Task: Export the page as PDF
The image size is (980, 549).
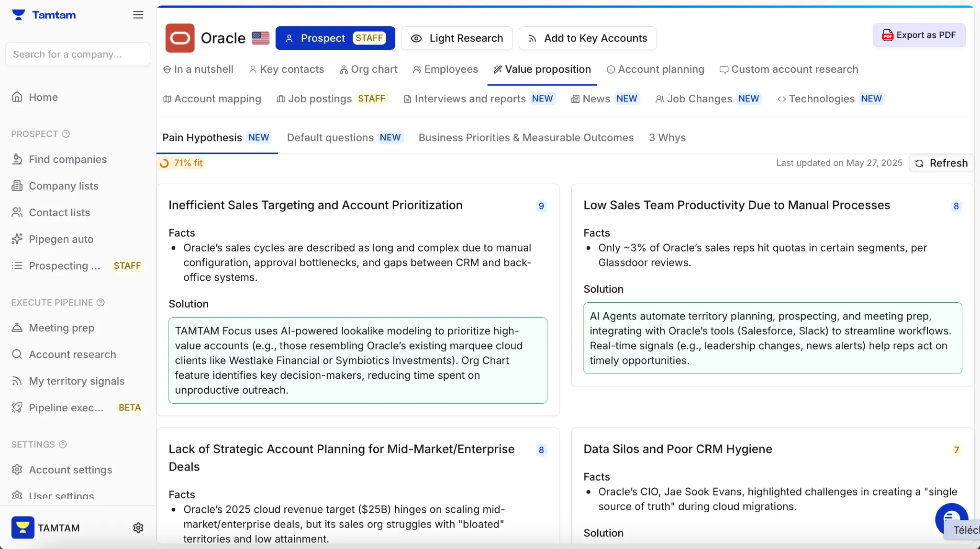Action: 919,35
